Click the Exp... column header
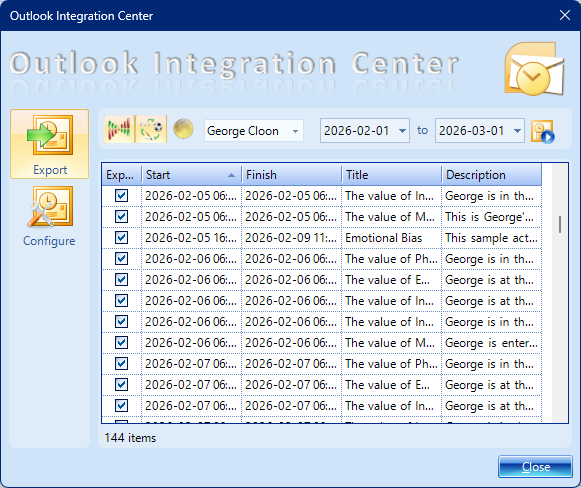The height and width of the screenshot is (488, 581). coord(122,175)
